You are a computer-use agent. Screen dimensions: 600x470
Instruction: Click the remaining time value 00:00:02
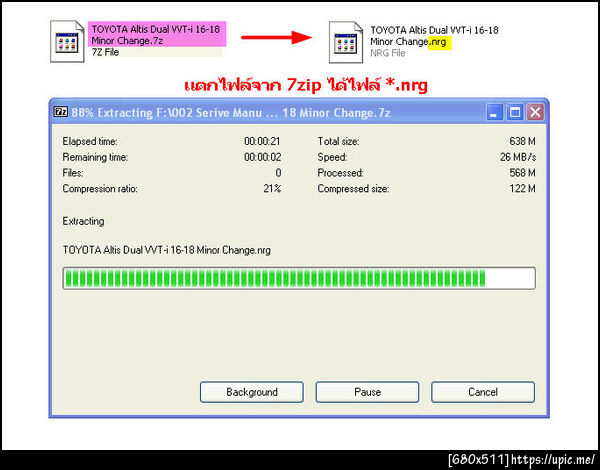pyautogui.click(x=262, y=157)
